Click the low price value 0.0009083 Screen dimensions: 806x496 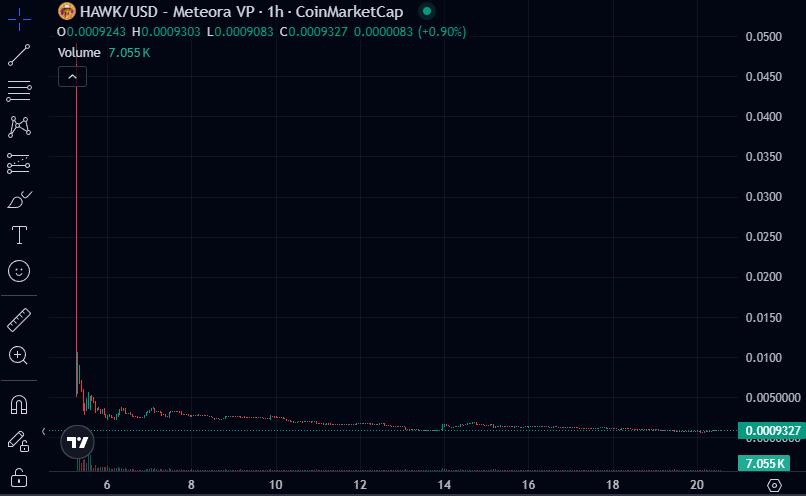coord(244,32)
